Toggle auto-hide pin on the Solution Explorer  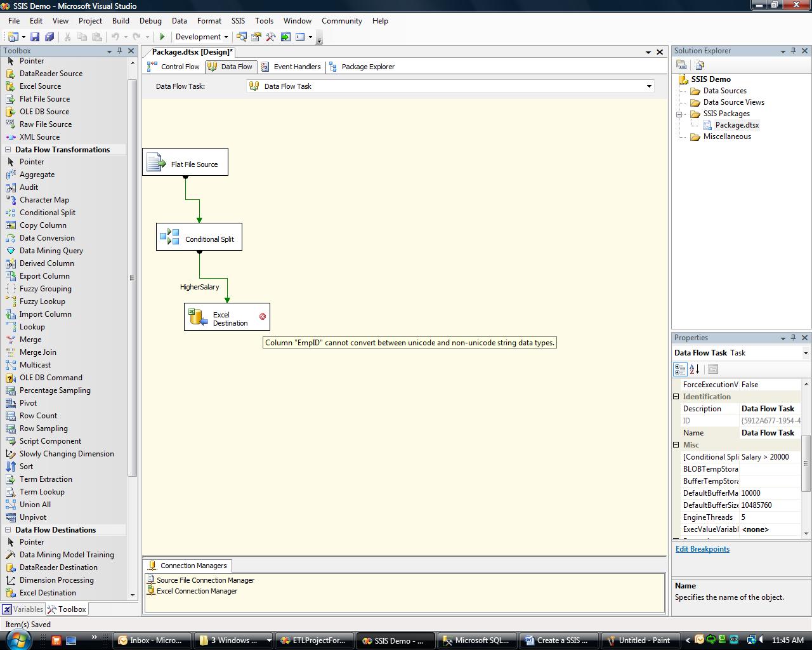point(793,51)
